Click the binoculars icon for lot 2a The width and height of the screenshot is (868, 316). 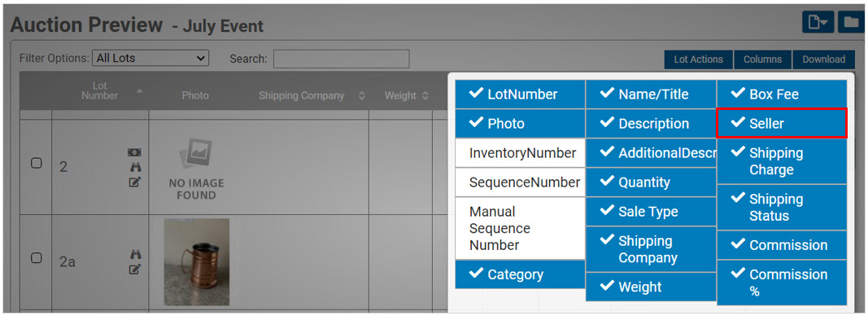pos(135,254)
